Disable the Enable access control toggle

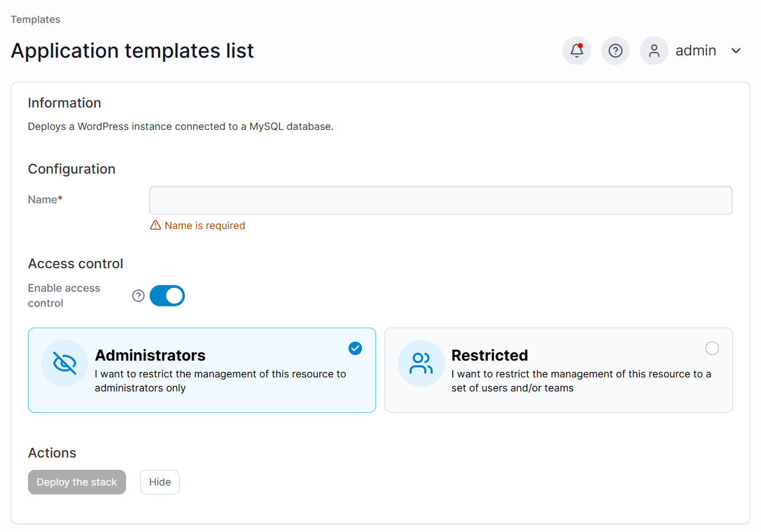pyautogui.click(x=167, y=295)
